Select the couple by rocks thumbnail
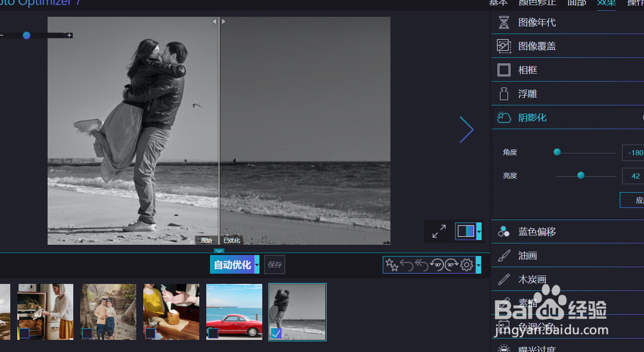Screen dimensions: 644x352 [108, 312]
